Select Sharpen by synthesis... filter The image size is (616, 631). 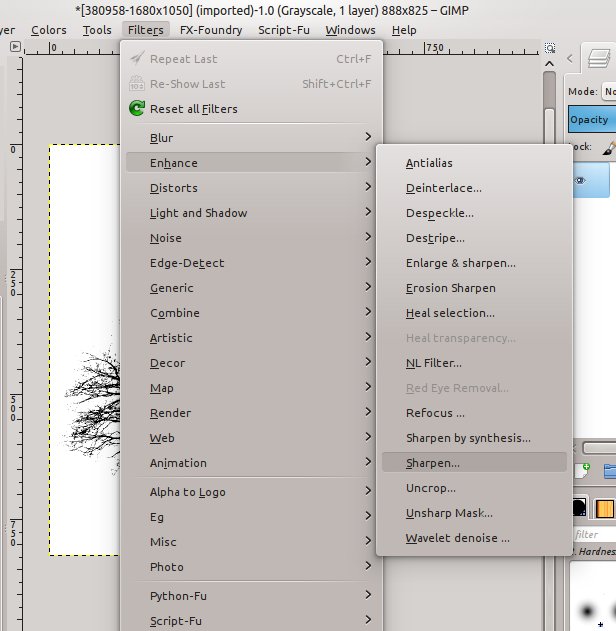474,437
